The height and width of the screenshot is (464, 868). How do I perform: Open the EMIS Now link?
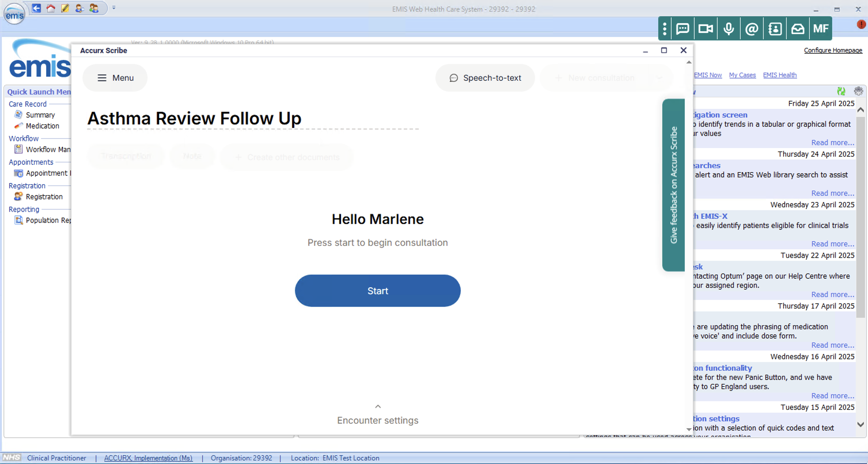tap(708, 75)
